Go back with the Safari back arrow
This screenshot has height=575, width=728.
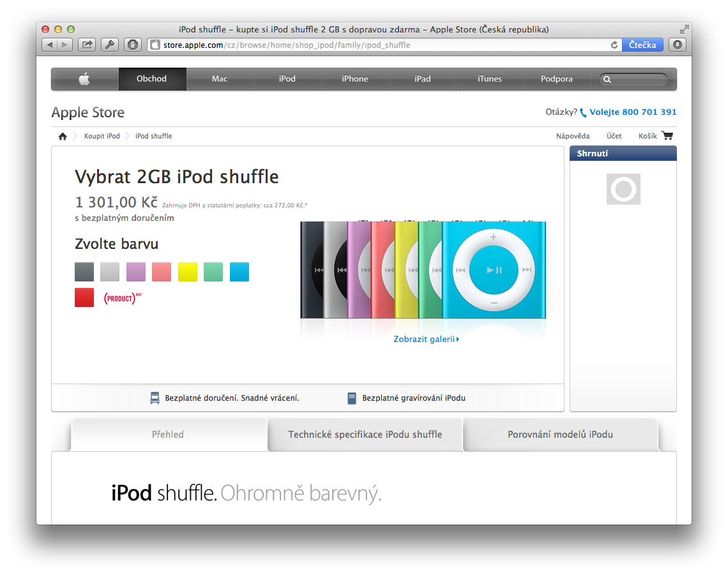[50, 45]
